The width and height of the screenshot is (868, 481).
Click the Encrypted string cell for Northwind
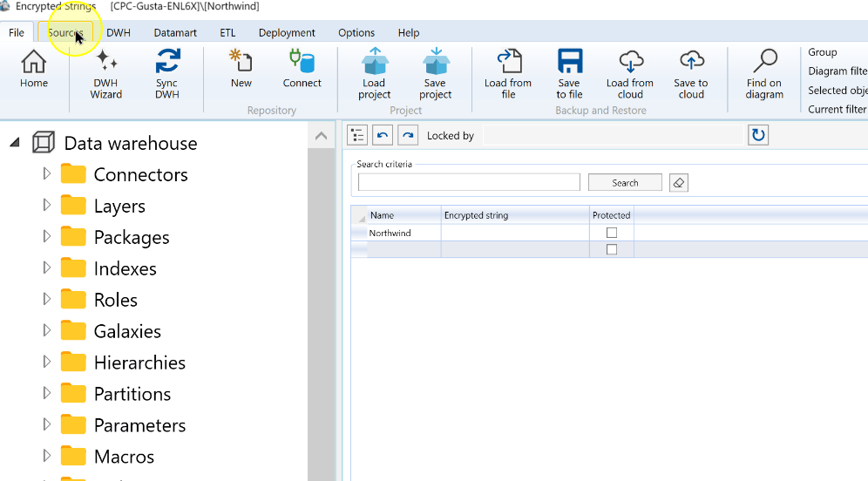(x=515, y=233)
